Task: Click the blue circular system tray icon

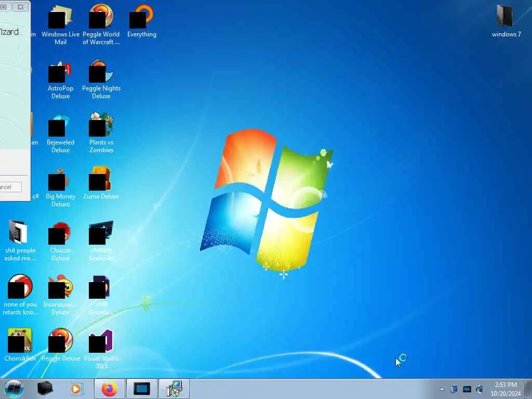Action: click(480, 389)
